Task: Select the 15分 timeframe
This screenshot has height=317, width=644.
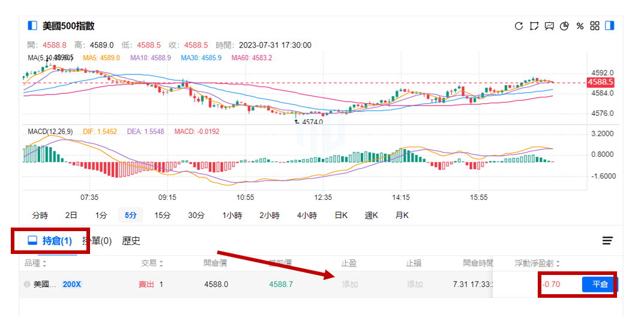Action: pyautogui.click(x=162, y=215)
